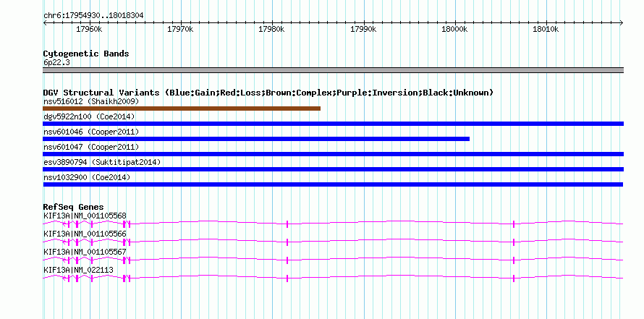Screen dimensions: 644x319
Task: Click the NM_001105566 exon marker near 18006k
Action: 514,242
